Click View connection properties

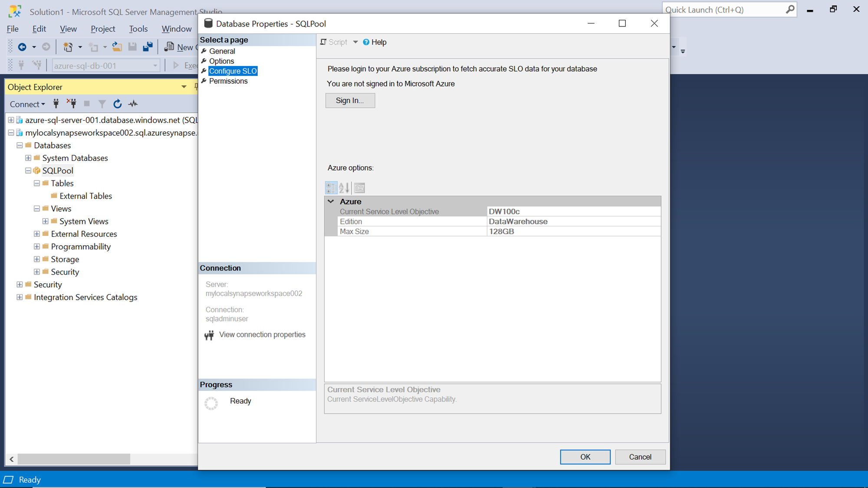(262, 334)
